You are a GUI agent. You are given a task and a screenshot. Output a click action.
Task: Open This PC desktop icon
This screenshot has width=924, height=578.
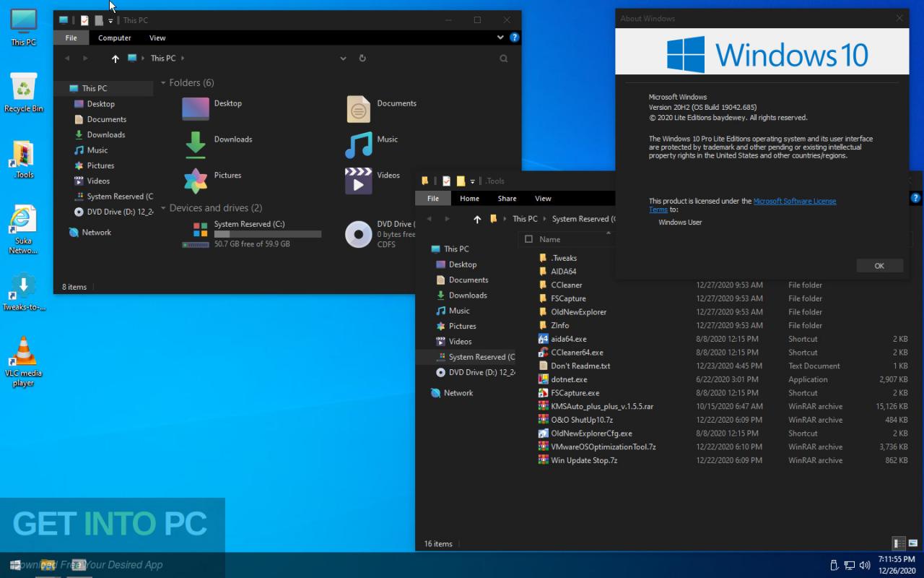(24, 27)
